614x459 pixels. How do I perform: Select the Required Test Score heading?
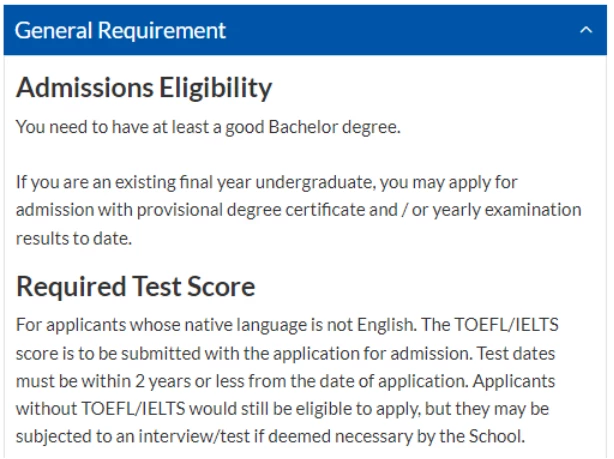135,286
